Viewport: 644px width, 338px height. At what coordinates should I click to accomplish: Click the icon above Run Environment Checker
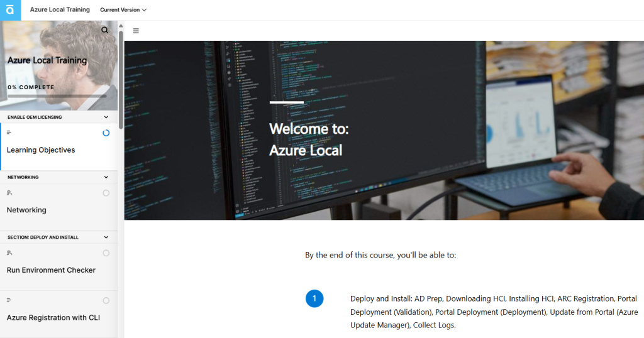click(x=9, y=253)
